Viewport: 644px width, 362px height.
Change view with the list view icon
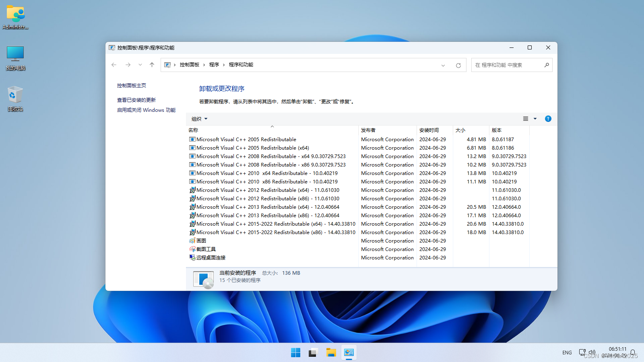click(x=526, y=119)
